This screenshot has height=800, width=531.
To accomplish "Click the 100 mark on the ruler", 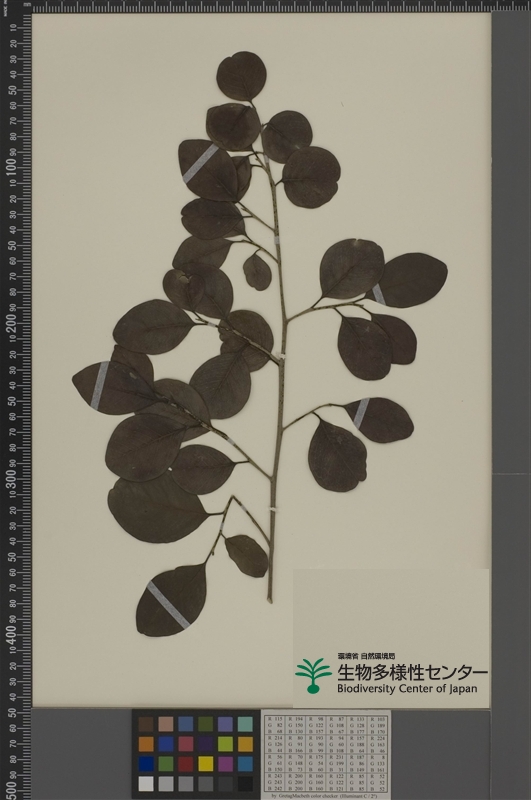I will pyautogui.click(x=11, y=169).
